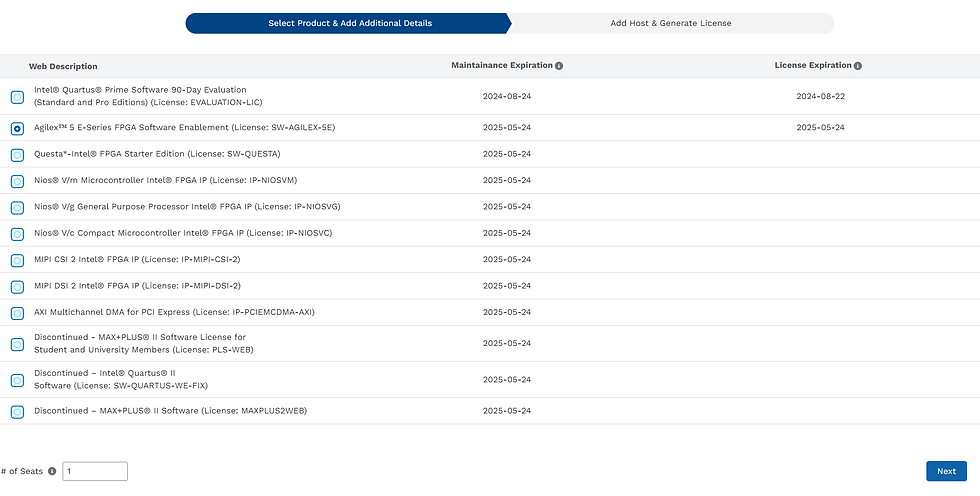Click the Nios V/g General Purpose Processor text
Screen dimensions: 980x496
[187, 206]
